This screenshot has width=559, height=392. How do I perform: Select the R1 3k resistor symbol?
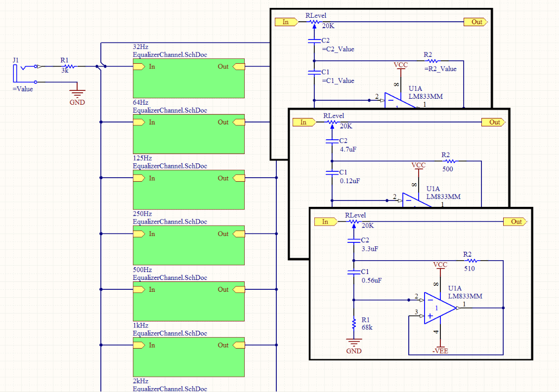69,66
